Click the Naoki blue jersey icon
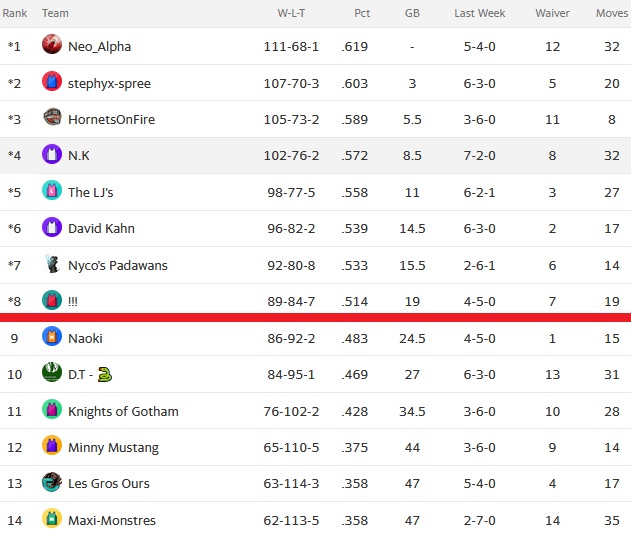Image resolution: width=631 pixels, height=534 pixels. (52, 336)
